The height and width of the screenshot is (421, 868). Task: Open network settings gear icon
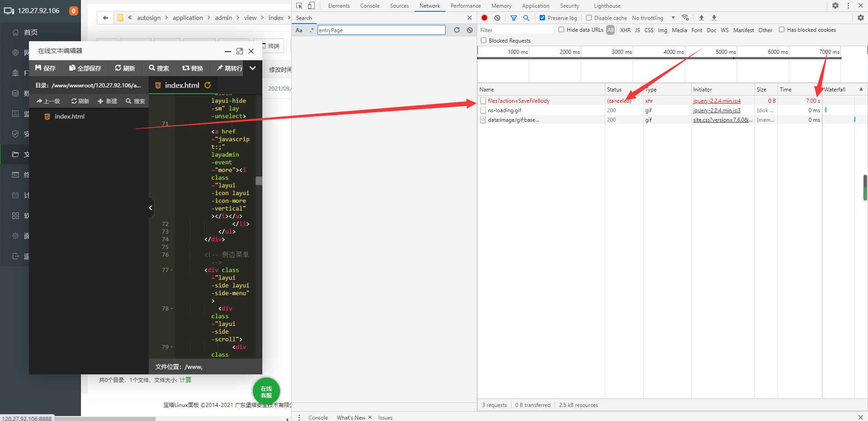(860, 18)
